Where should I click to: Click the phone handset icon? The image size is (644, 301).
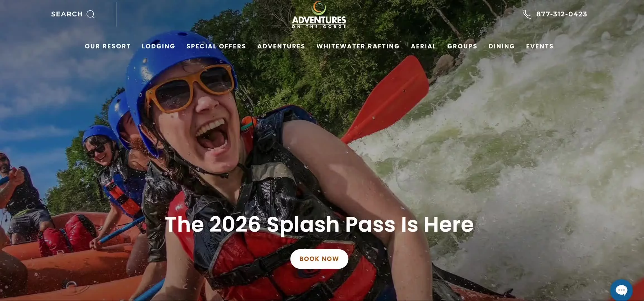point(527,14)
